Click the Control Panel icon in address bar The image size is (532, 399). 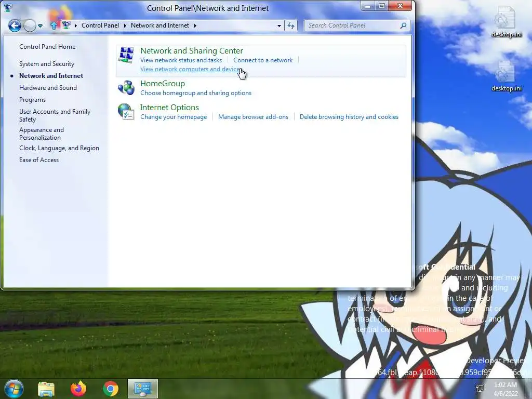tap(66, 25)
